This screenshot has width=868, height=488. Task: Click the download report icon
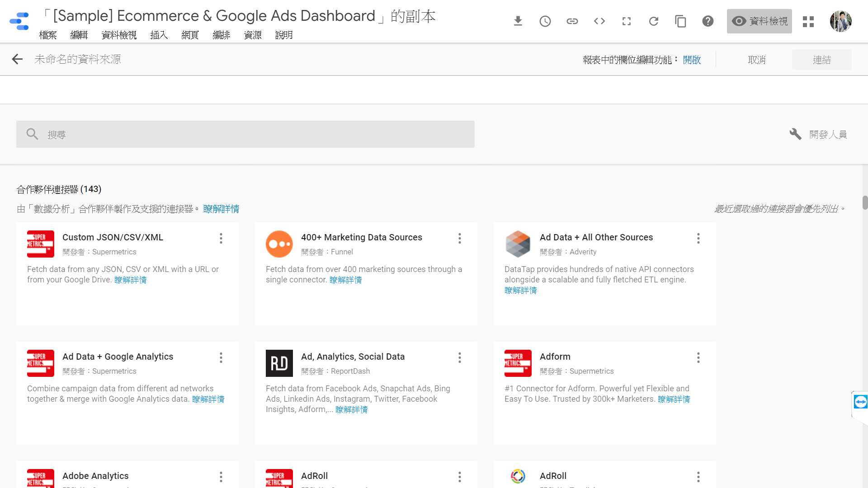pos(518,21)
